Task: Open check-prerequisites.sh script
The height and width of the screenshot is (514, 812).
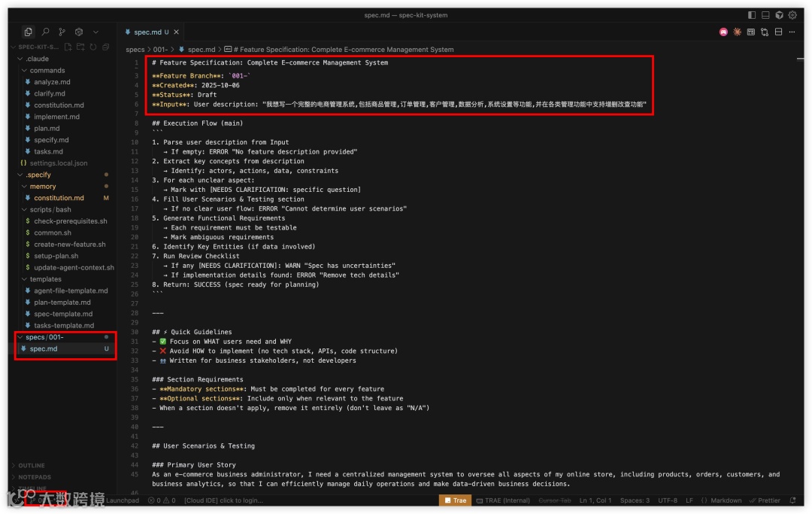Action: (x=71, y=221)
